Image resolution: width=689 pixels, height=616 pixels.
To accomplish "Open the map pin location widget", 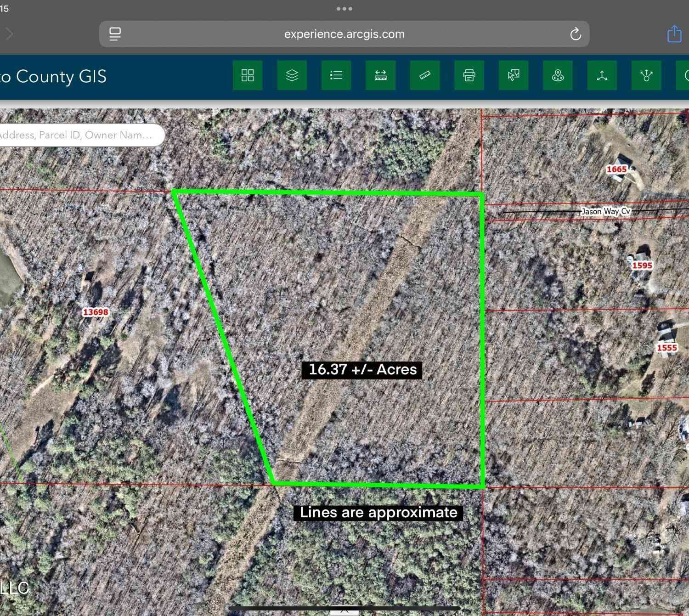I will point(558,75).
